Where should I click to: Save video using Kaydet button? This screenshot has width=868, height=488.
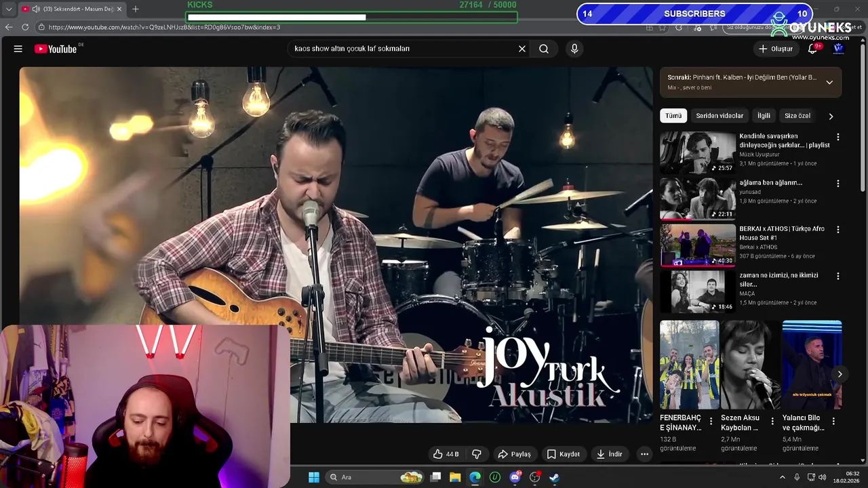tap(564, 454)
